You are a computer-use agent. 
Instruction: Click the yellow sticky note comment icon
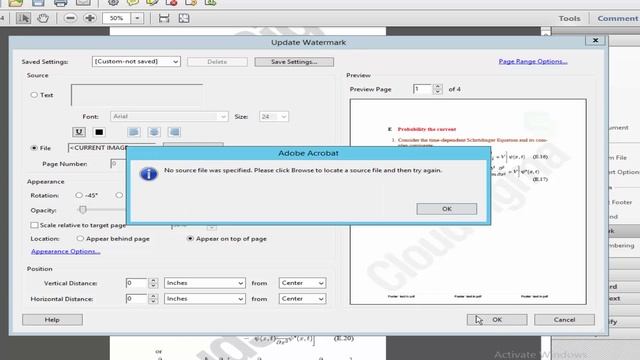click(x=133, y=2)
